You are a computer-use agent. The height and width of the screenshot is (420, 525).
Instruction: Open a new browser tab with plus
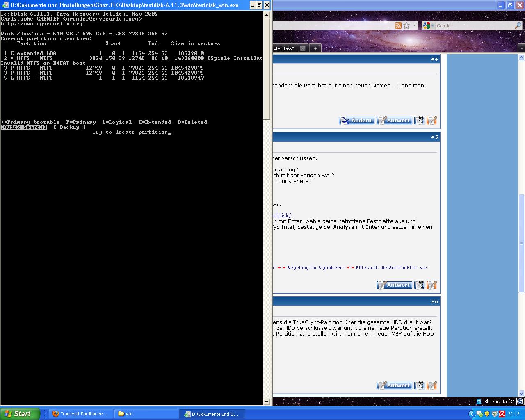pos(315,48)
